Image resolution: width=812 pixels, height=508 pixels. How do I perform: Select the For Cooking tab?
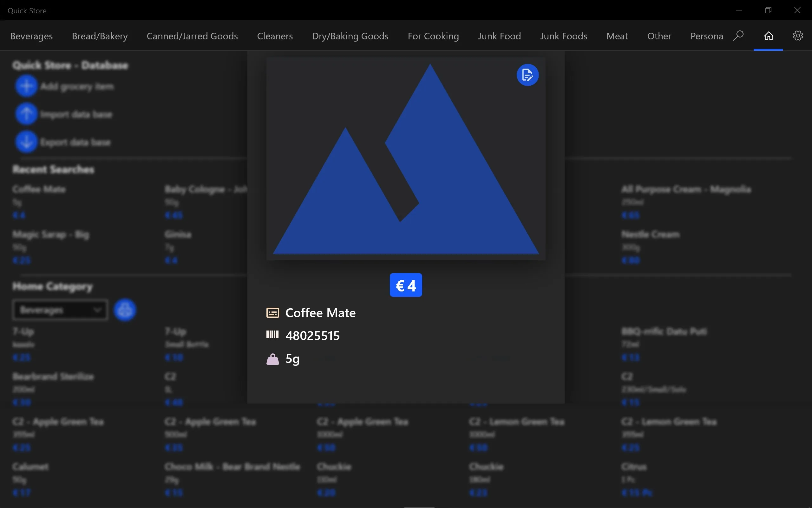(x=433, y=36)
